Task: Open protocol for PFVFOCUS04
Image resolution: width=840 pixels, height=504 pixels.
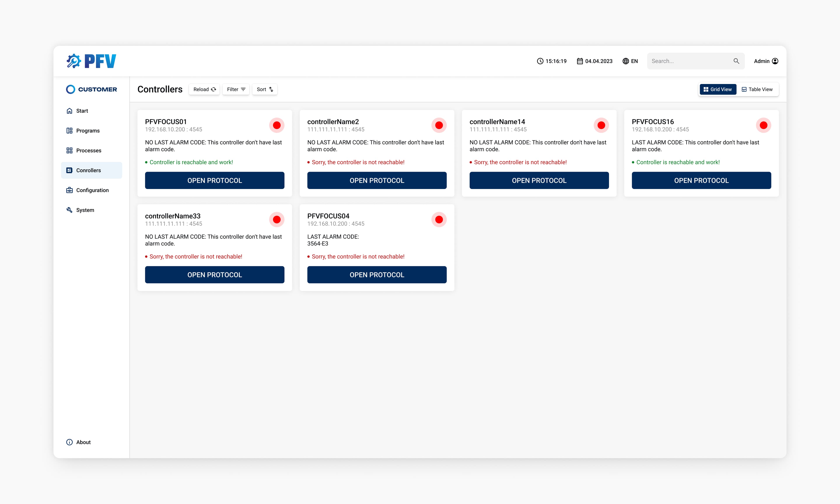Action: point(377,275)
